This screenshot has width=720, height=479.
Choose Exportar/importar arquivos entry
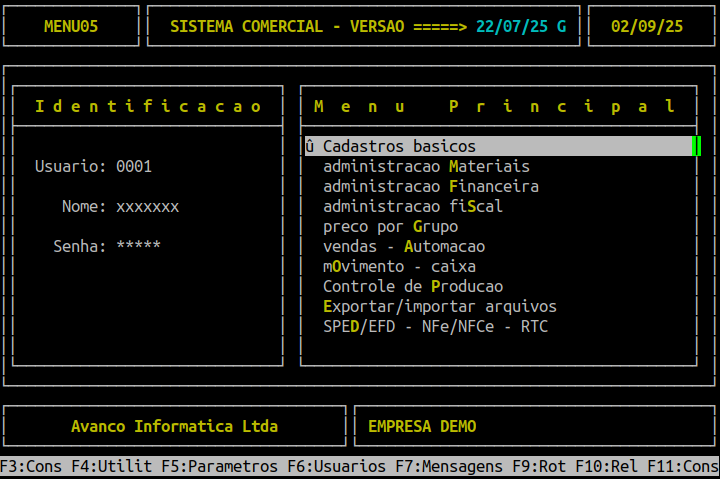[440, 306]
